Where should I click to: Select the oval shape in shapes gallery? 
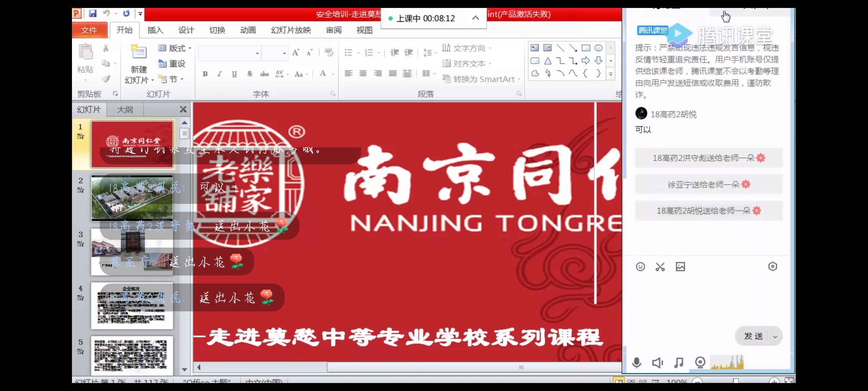(599, 48)
